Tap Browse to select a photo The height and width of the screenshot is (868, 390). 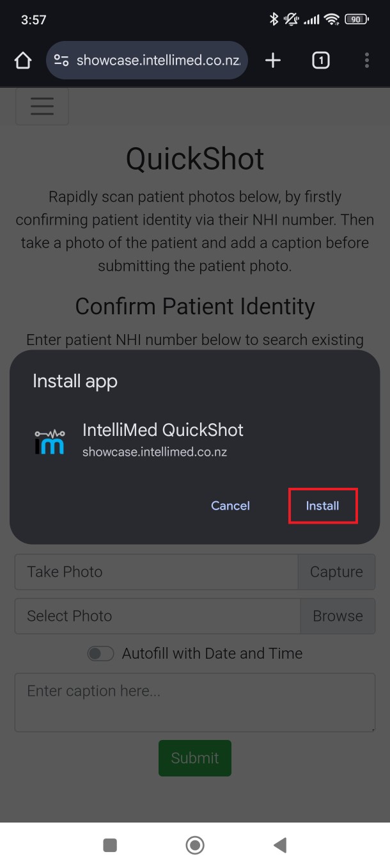click(x=338, y=616)
